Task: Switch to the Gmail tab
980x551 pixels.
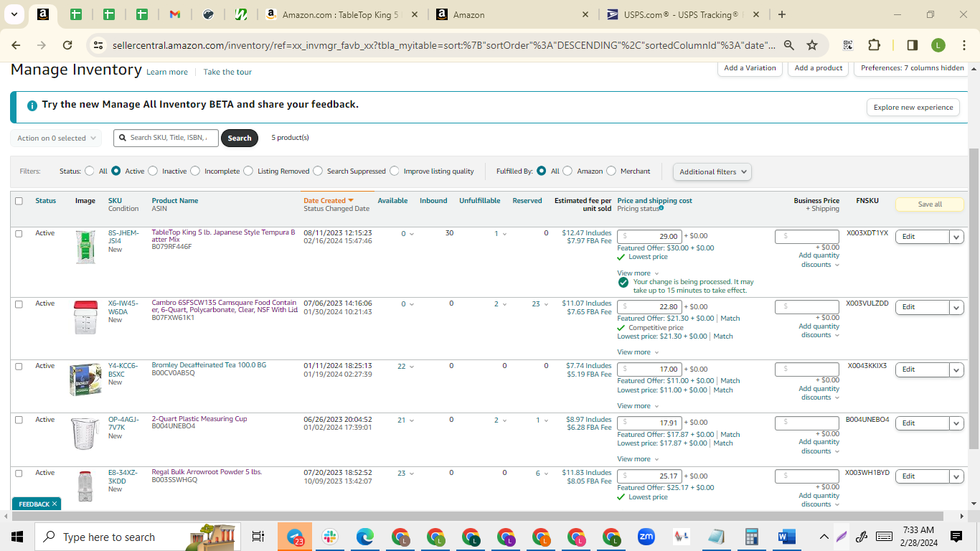Action: coord(175,14)
